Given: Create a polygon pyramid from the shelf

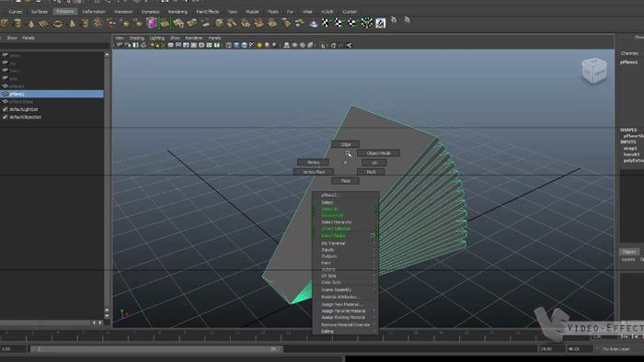Looking at the screenshot, I should pos(72,23).
